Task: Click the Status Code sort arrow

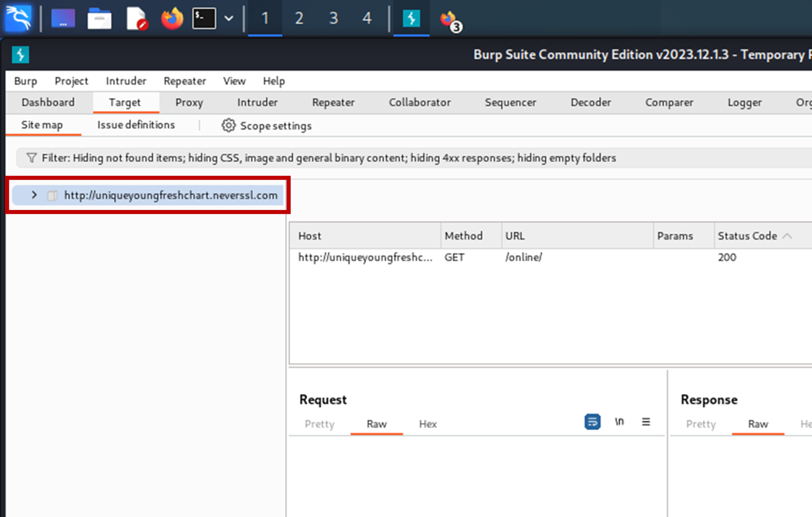Action: (x=787, y=236)
